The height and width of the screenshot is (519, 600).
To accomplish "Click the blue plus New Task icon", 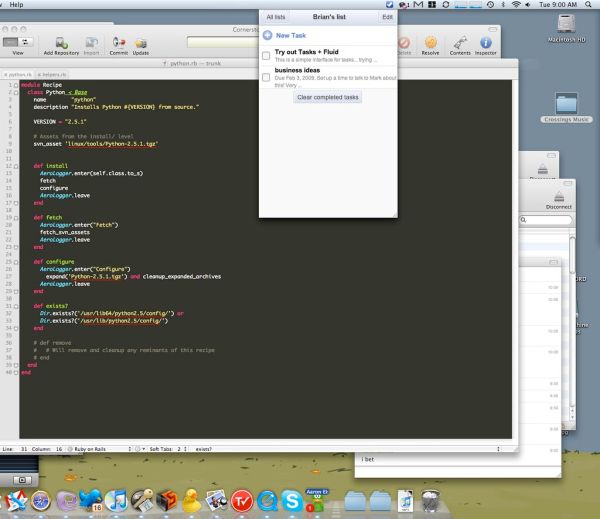I will 267,35.
